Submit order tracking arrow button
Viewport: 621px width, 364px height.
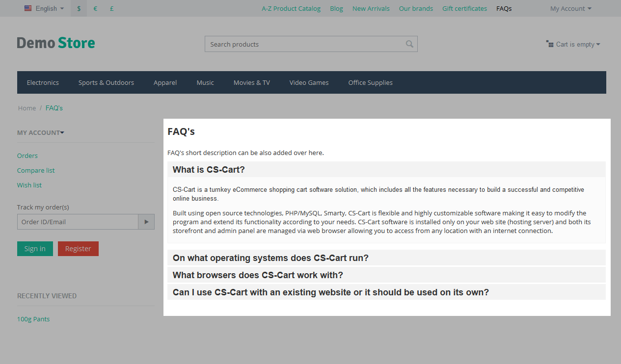click(146, 222)
